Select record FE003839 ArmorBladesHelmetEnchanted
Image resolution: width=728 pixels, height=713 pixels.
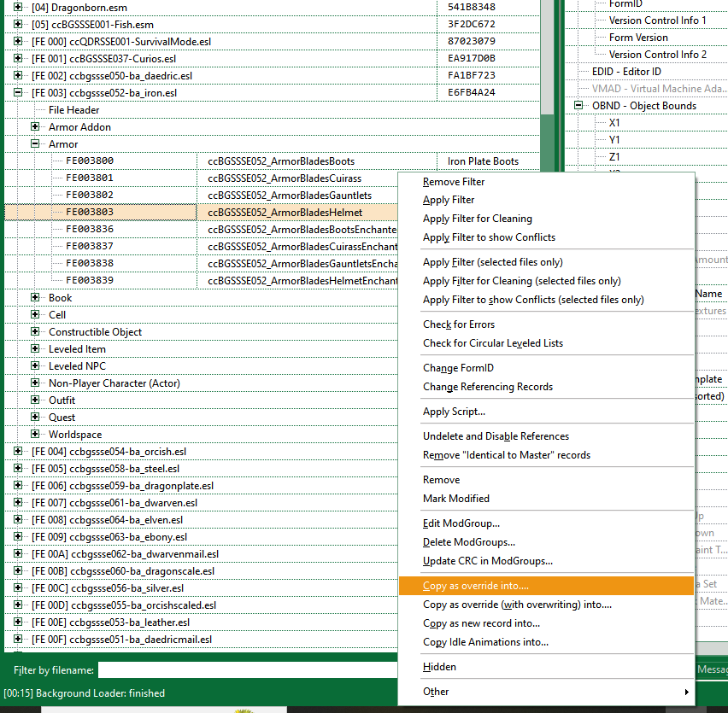201,281
